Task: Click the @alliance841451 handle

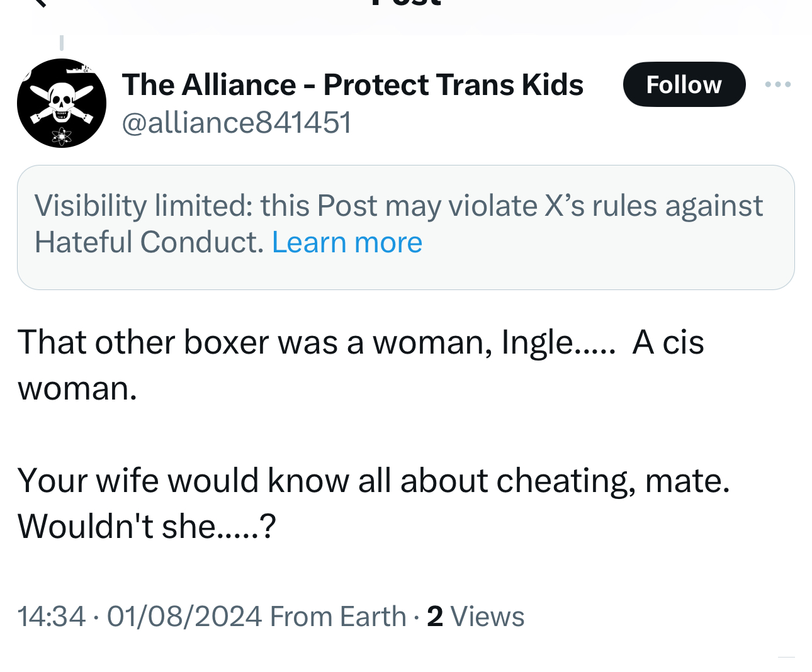Action: [x=237, y=122]
